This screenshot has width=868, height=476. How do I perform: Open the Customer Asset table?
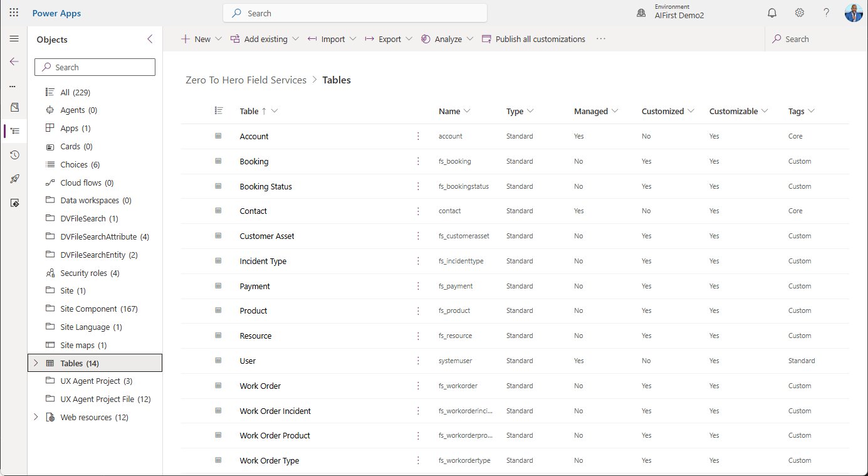click(x=267, y=236)
